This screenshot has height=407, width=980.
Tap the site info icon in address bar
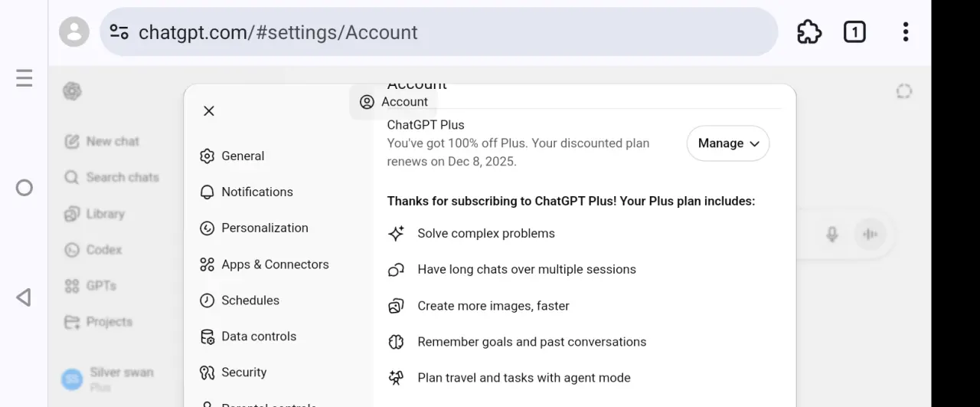tap(119, 32)
